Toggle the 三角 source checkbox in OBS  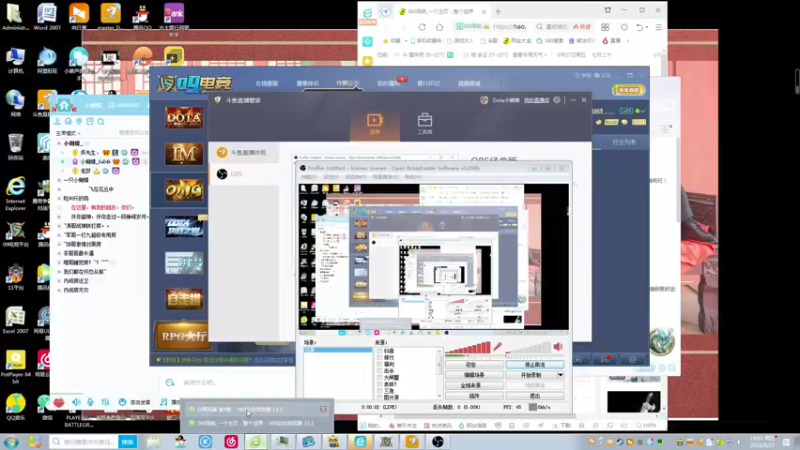point(380,391)
